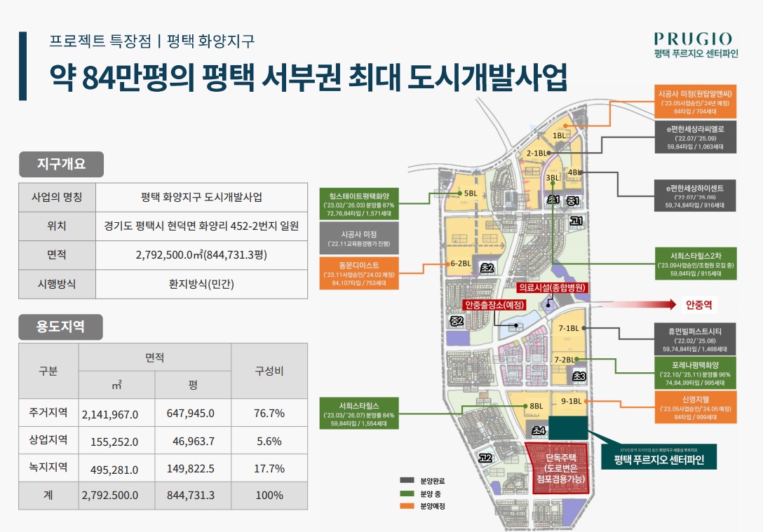Click the 신영지웰 orange info box
Image resolution: width=763 pixels, height=532 pixels.
pyautogui.click(x=696, y=407)
